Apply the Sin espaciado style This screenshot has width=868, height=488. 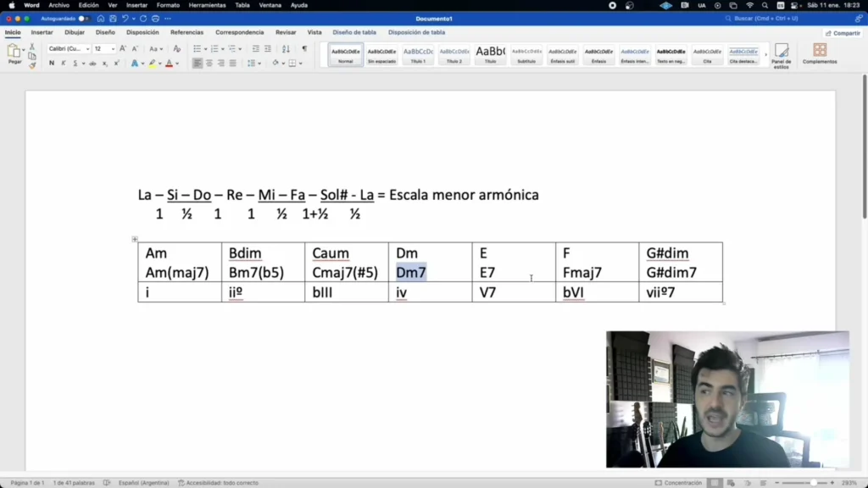pos(382,55)
